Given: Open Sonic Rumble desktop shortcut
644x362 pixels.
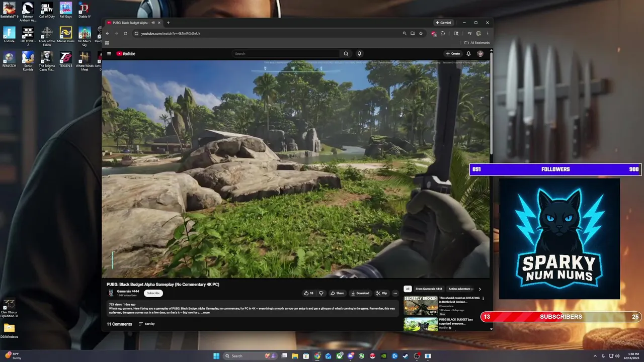Looking at the screenshot, I should point(28,61).
